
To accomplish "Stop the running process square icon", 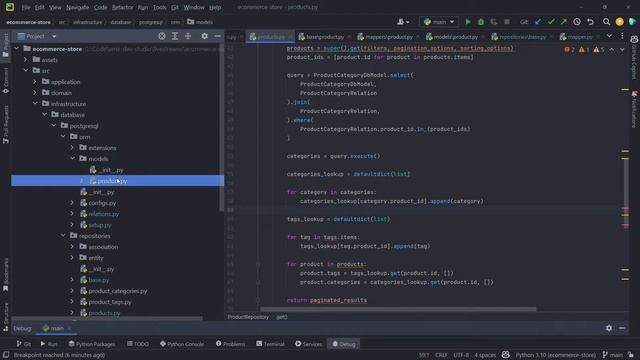I will point(507,22).
